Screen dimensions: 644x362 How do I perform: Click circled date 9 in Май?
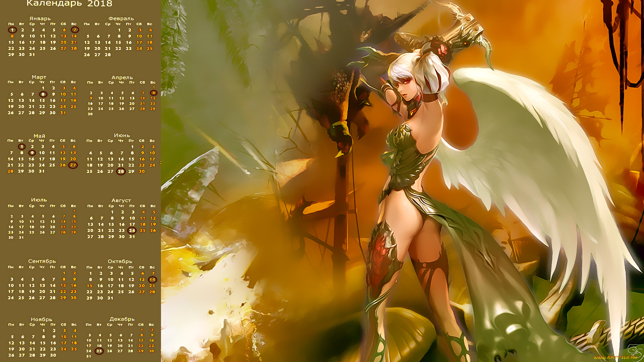pyautogui.click(x=32, y=153)
